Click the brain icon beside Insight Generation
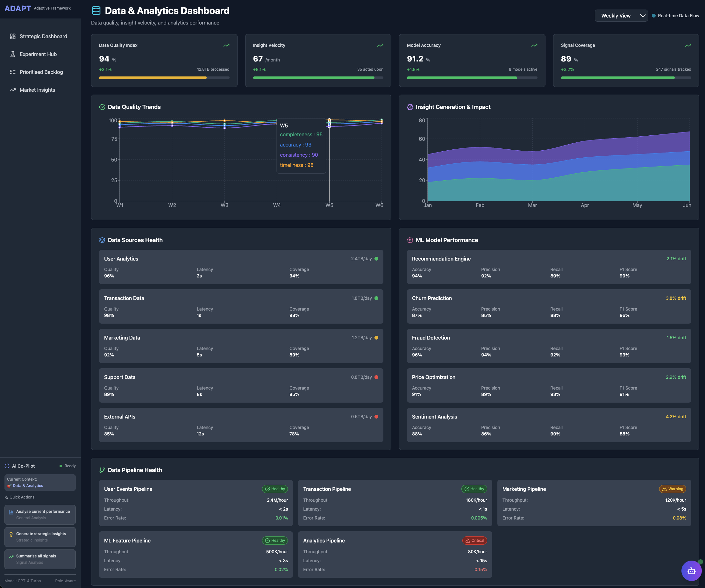The height and width of the screenshot is (588, 705). (x=410, y=107)
